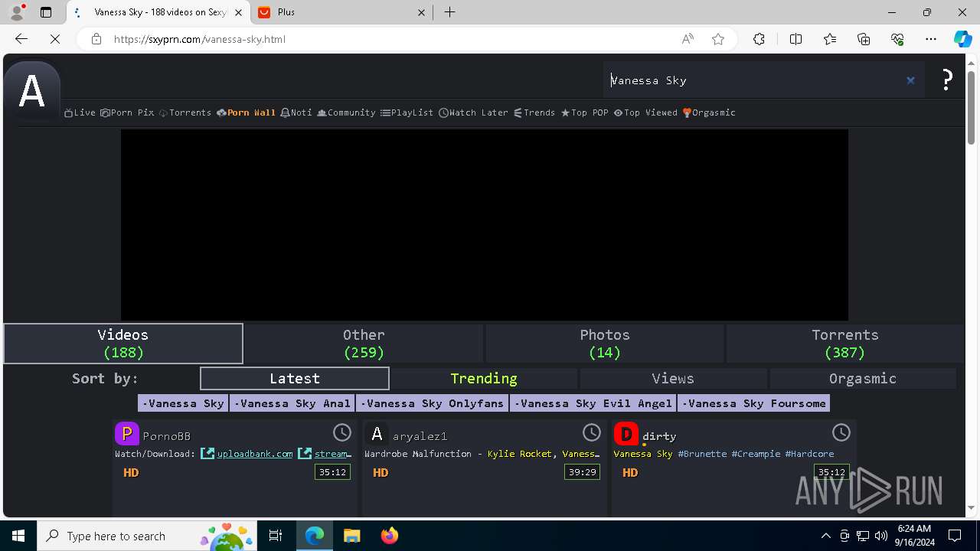Select the first Vanessa Sky tag chip
The width and height of the screenshot is (980, 551).
[183, 403]
